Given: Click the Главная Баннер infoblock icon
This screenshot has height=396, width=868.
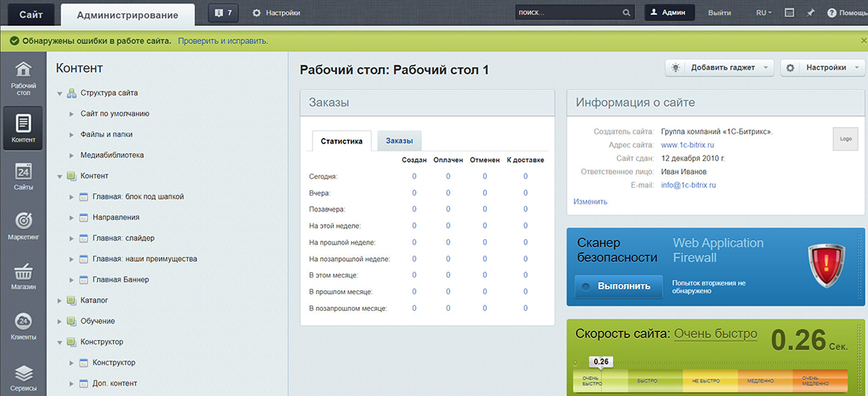Looking at the screenshot, I should click(84, 280).
